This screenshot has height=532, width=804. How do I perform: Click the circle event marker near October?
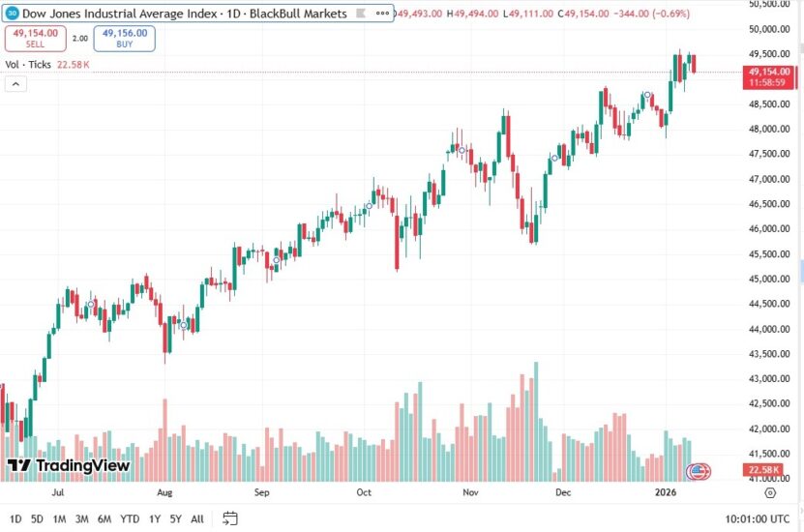click(x=369, y=205)
